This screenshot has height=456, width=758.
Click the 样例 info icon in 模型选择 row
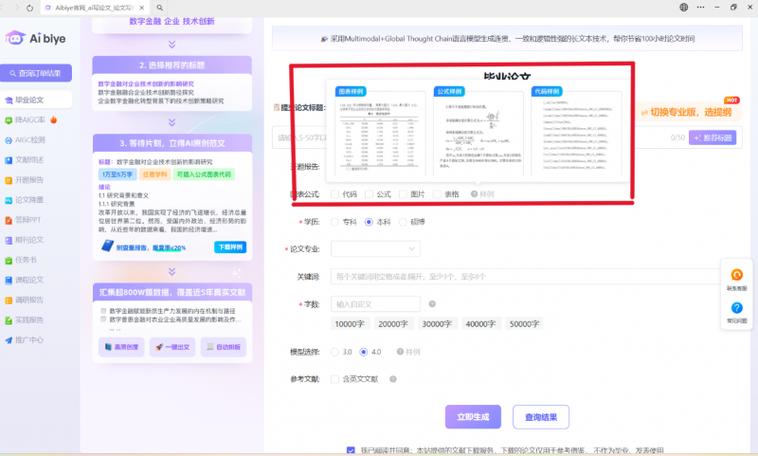click(x=400, y=352)
